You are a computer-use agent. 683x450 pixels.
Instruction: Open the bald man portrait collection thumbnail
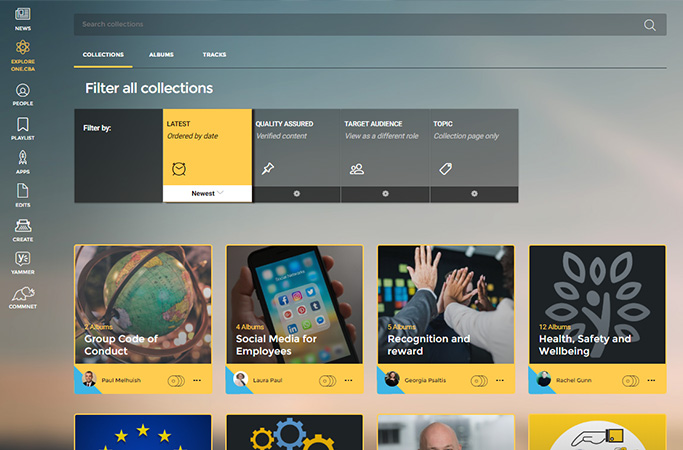(446, 432)
